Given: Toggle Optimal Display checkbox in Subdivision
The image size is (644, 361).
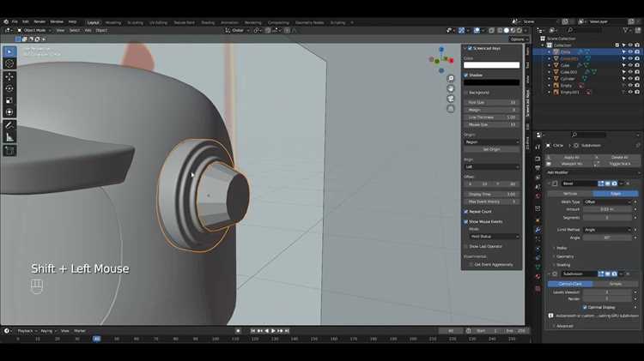Looking at the screenshot, I should point(585,307).
